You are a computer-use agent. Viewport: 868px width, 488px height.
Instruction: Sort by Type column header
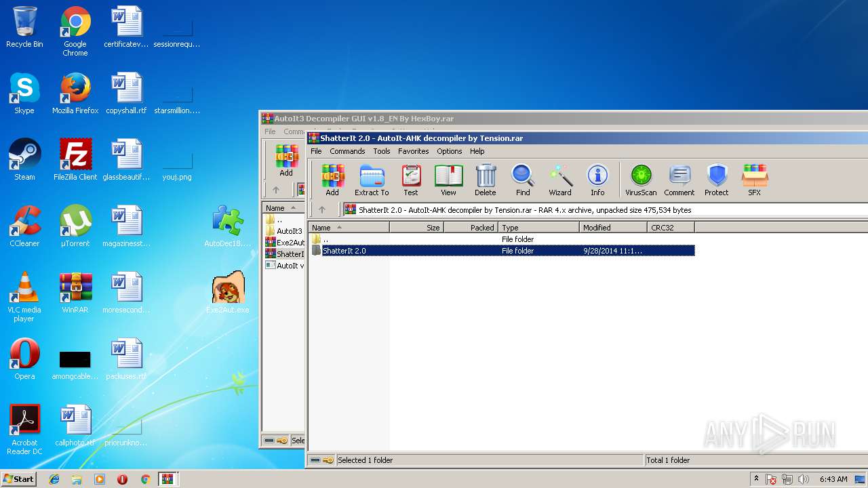point(538,228)
